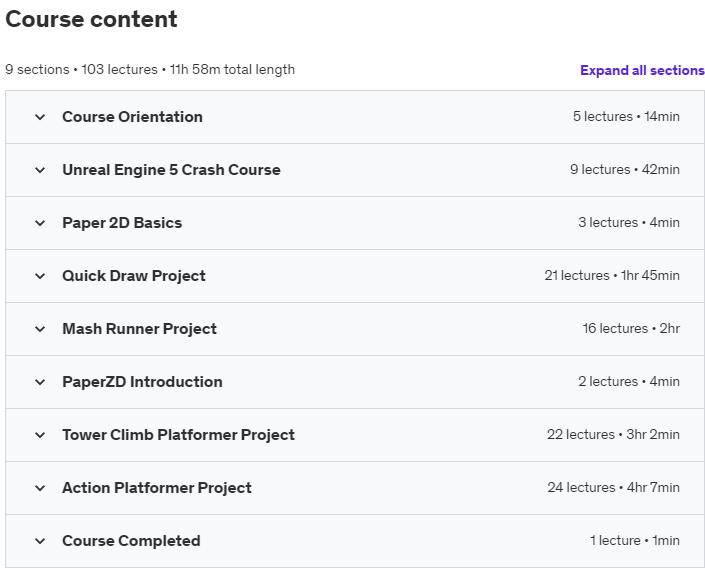Click the Expand all sections link
705x568 pixels.
(642, 70)
